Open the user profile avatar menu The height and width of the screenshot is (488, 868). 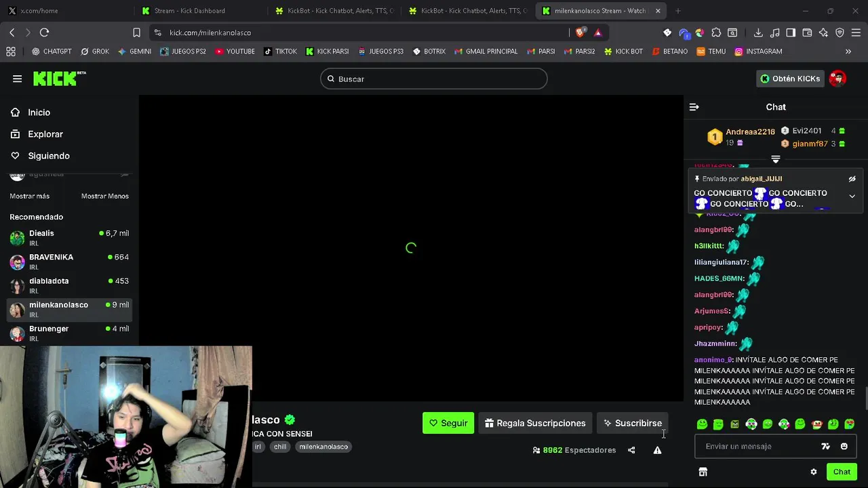pos(837,79)
